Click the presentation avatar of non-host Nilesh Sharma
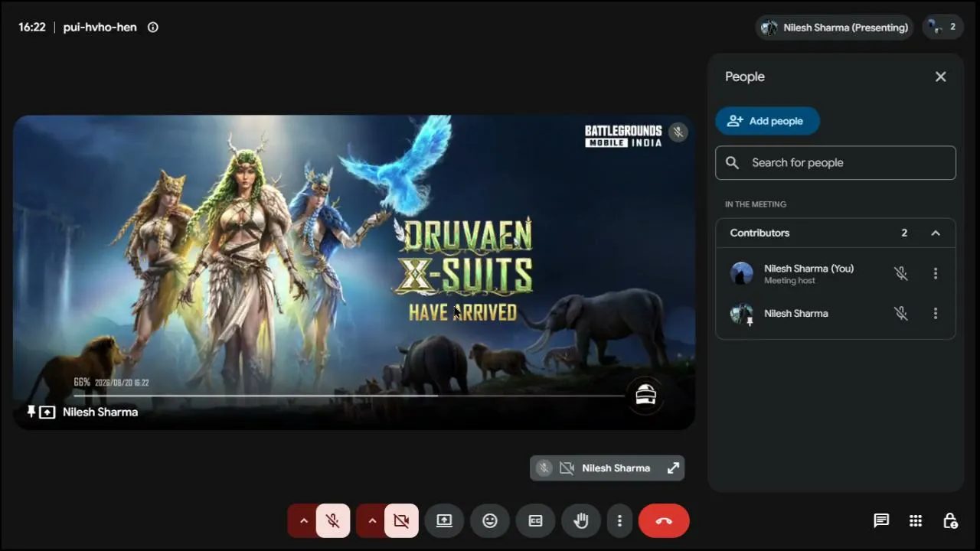This screenshot has width=980, height=551. (x=742, y=314)
